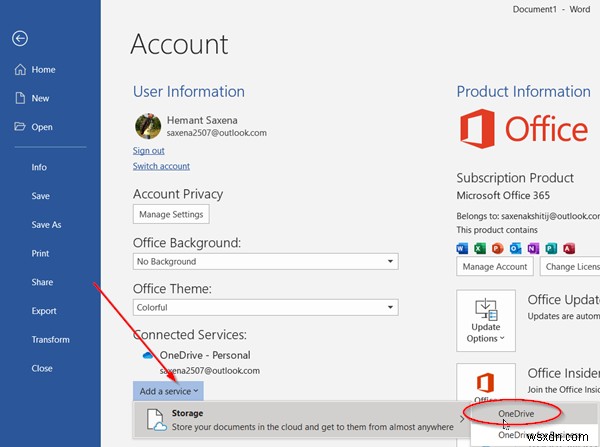The image size is (600, 447).
Task: Go to Home in the sidebar
Action: pyautogui.click(x=43, y=70)
